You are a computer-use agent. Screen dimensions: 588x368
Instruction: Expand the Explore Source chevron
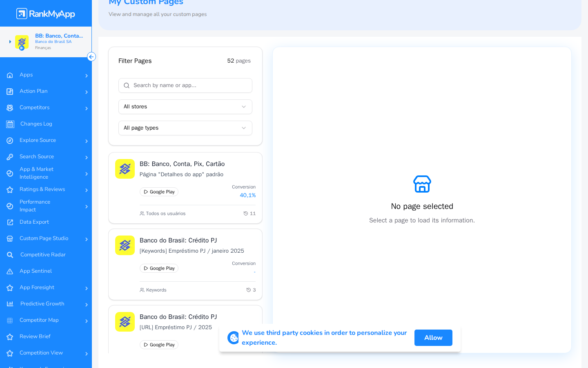[x=87, y=141]
